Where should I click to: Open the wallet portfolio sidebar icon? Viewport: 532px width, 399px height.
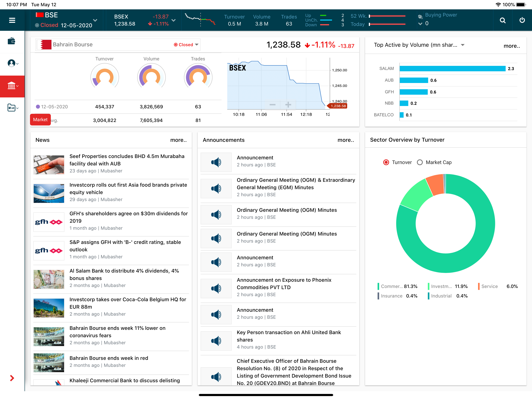coord(11,41)
